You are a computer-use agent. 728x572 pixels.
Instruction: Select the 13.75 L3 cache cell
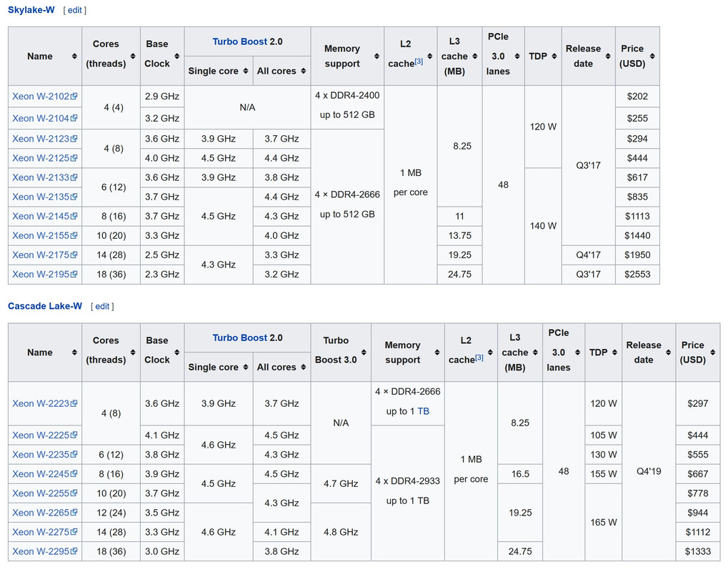(x=459, y=235)
